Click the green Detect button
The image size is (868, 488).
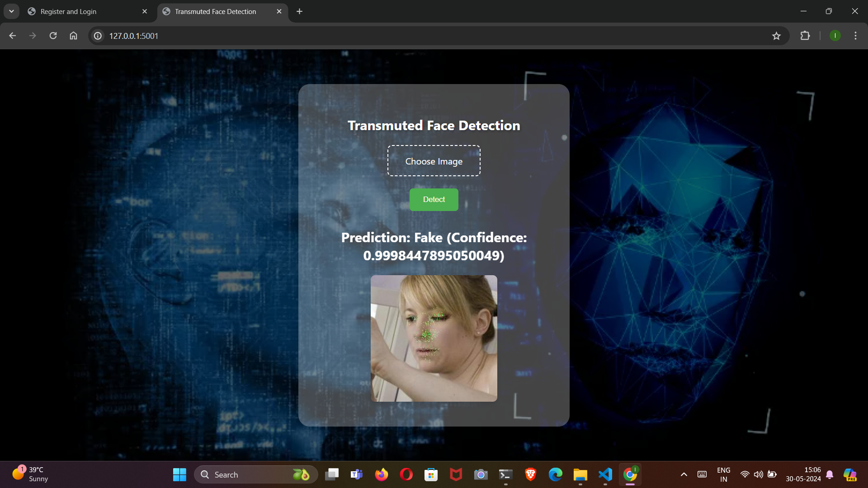pos(434,199)
